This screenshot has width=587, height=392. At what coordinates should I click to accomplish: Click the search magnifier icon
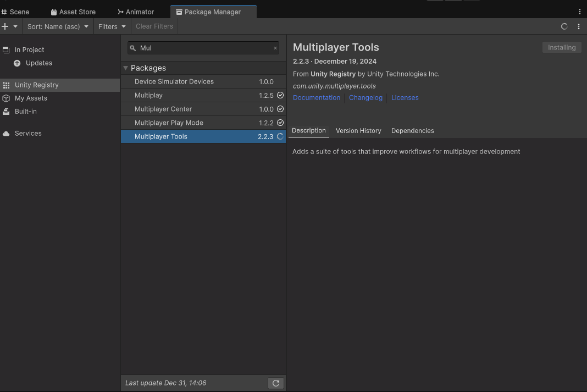(x=133, y=48)
